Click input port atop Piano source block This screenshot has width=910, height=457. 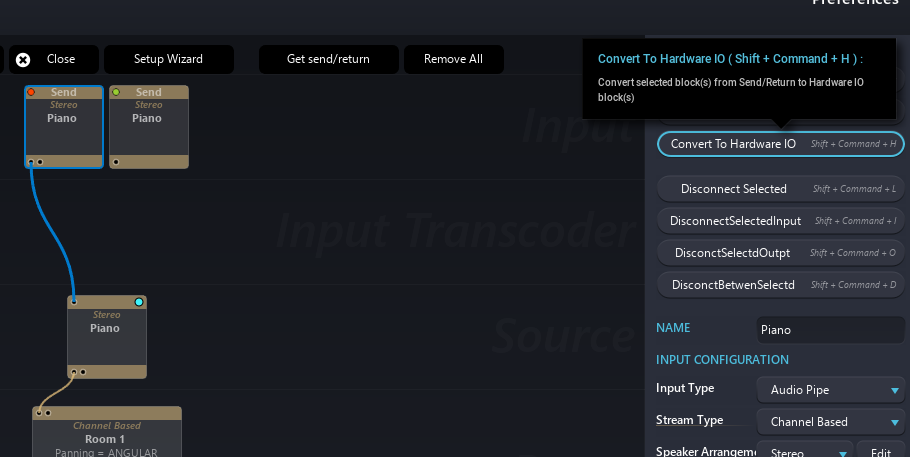point(74,300)
